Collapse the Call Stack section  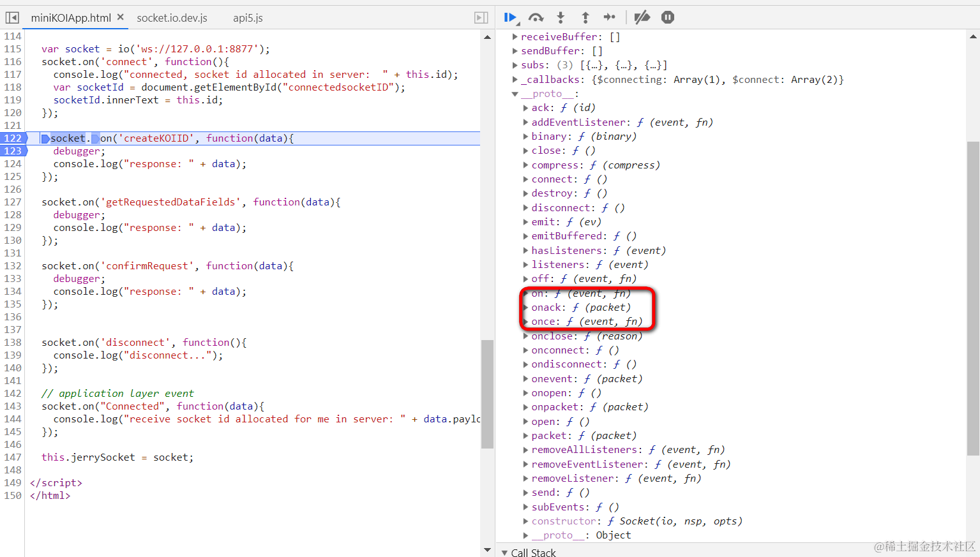point(505,553)
